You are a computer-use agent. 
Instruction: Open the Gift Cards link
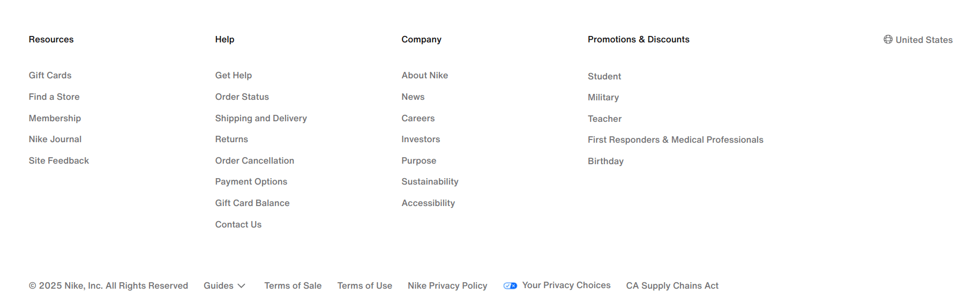(x=50, y=76)
